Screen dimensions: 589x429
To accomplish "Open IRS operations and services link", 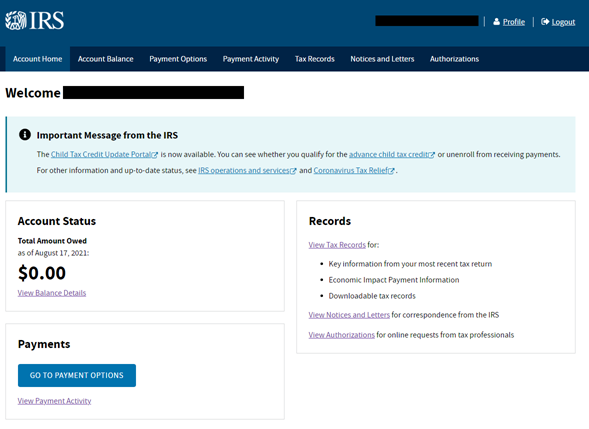I will [x=244, y=171].
